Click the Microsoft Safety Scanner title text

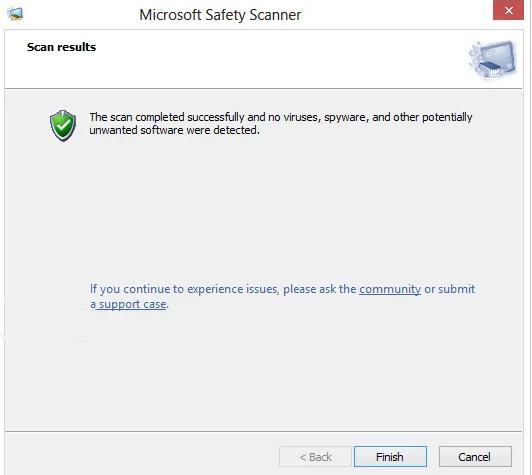point(220,15)
